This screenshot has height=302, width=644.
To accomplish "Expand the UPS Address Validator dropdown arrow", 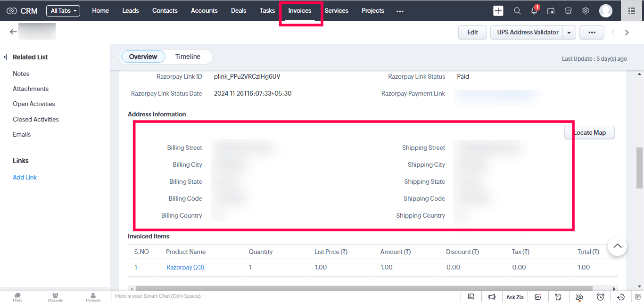I will click(x=569, y=33).
